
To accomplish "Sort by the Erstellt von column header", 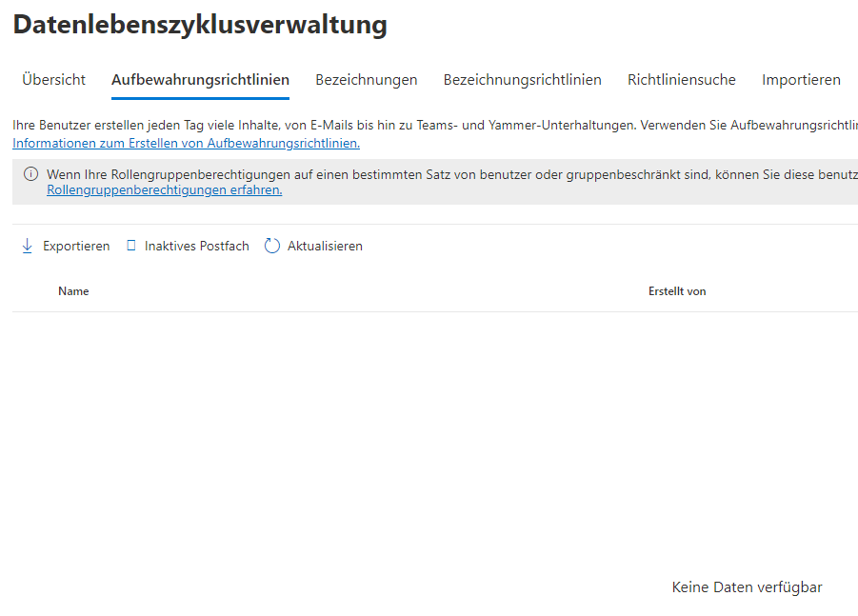I will pos(677,291).
